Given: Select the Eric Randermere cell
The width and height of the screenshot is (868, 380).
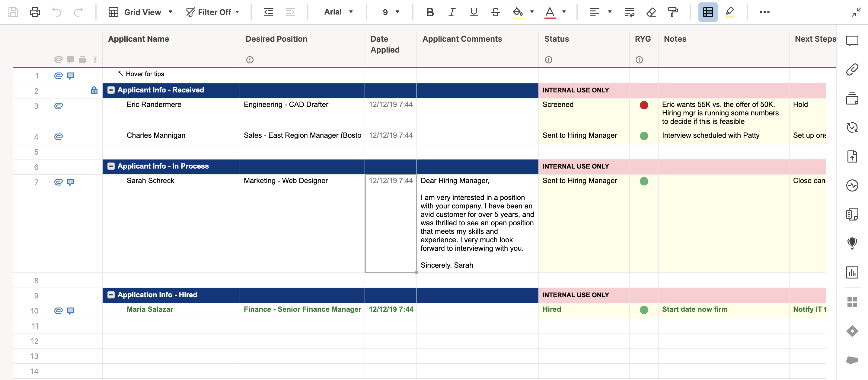Looking at the screenshot, I should pyautogui.click(x=171, y=113).
